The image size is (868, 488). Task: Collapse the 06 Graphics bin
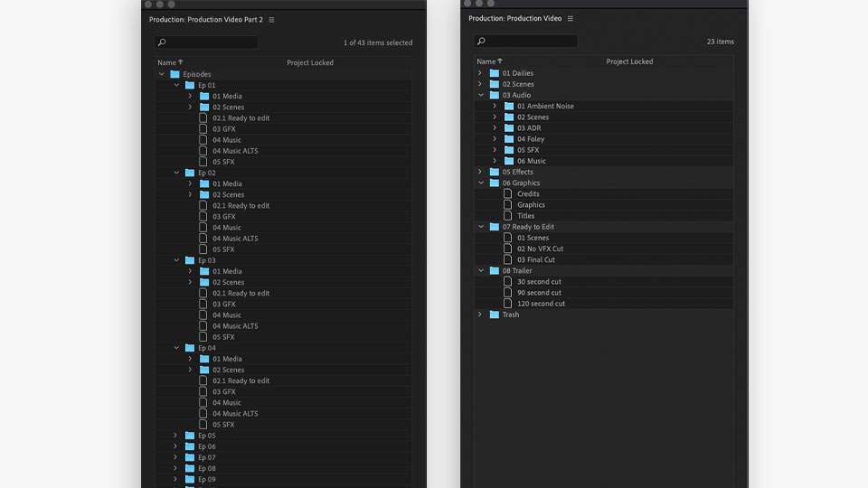click(481, 183)
